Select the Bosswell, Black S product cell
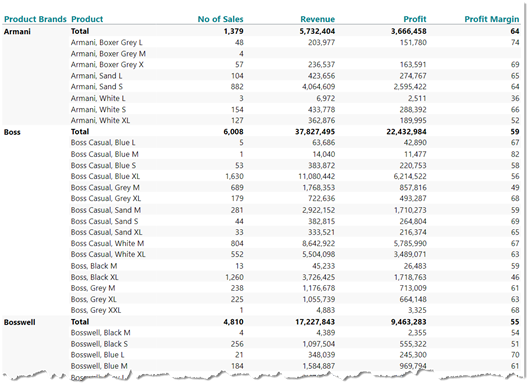 click(x=99, y=344)
